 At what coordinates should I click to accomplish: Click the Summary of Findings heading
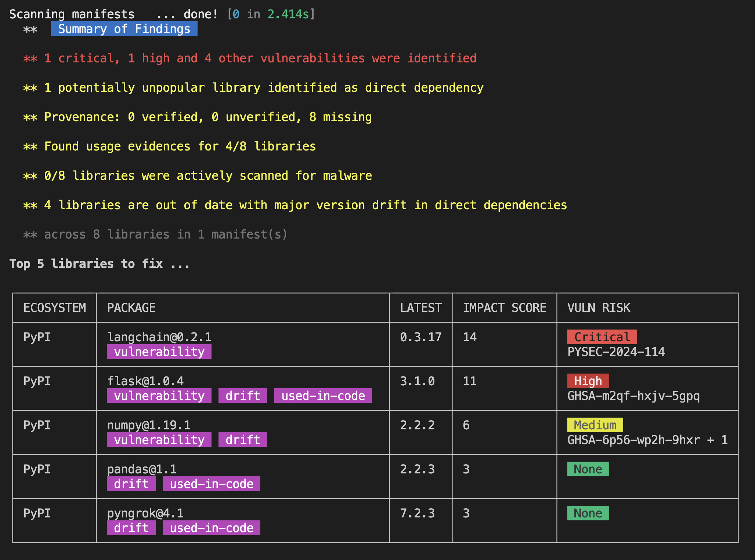coord(124,29)
